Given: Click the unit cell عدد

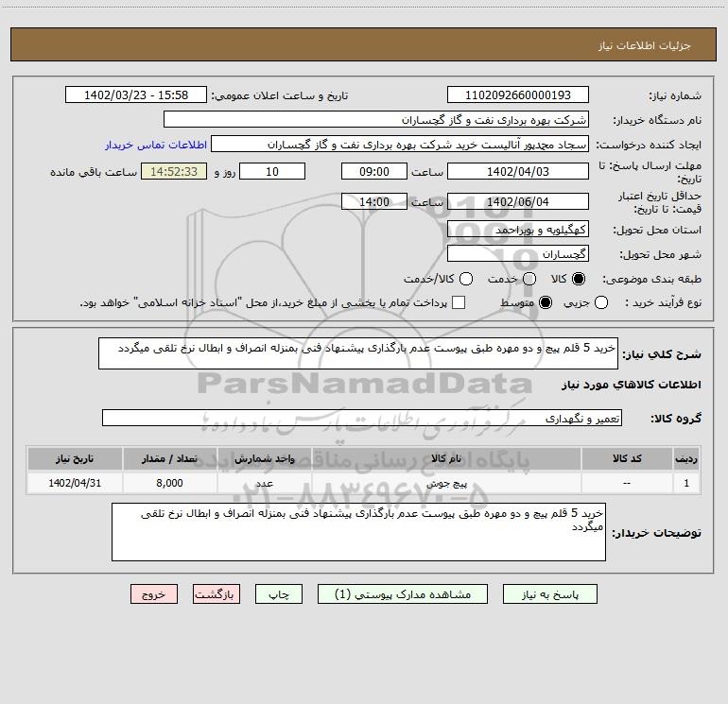Looking at the screenshot, I should pos(264,483).
